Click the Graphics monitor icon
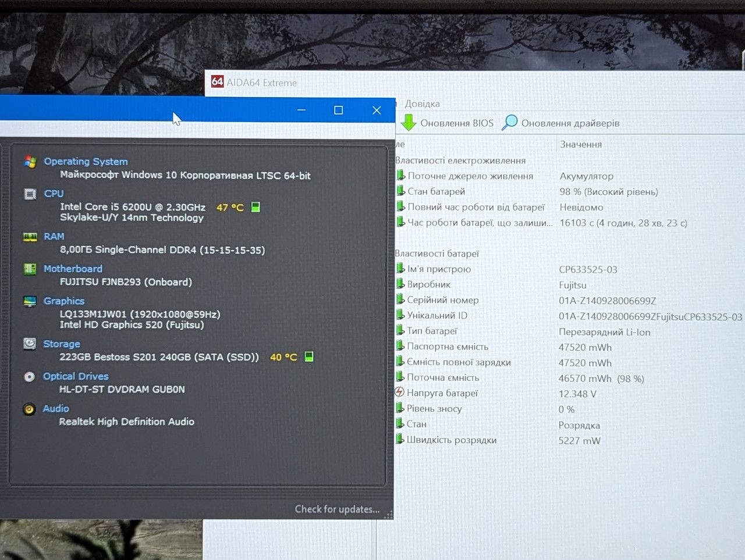The width and height of the screenshot is (745, 560). click(x=30, y=301)
